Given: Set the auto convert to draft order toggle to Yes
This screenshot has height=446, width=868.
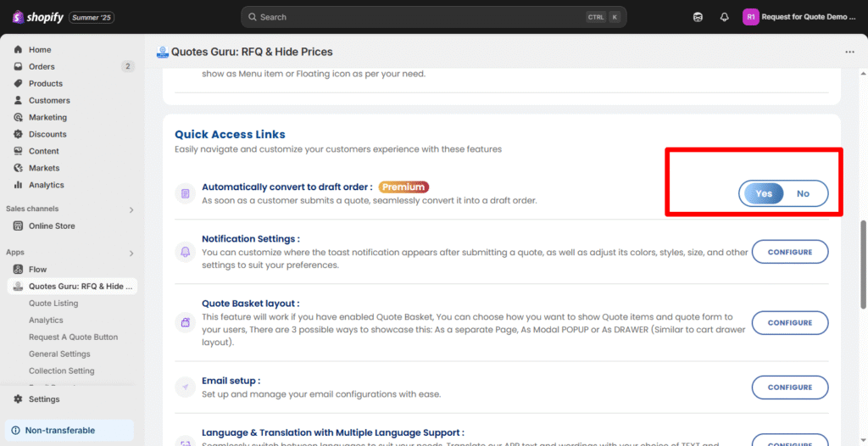Looking at the screenshot, I should click(x=764, y=193).
